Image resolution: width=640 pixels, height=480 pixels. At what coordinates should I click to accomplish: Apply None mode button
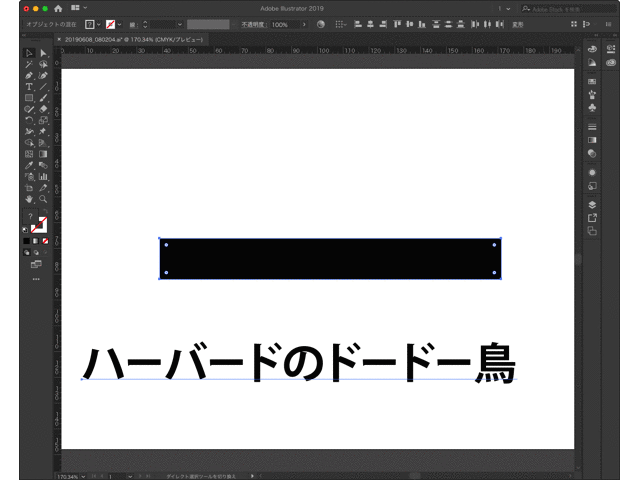(45, 241)
